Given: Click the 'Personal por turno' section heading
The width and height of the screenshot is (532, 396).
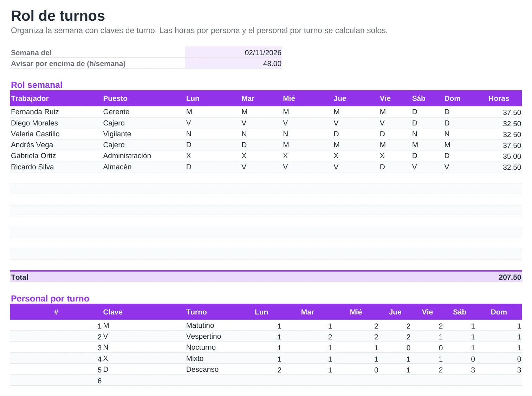Looking at the screenshot, I should click(50, 299).
